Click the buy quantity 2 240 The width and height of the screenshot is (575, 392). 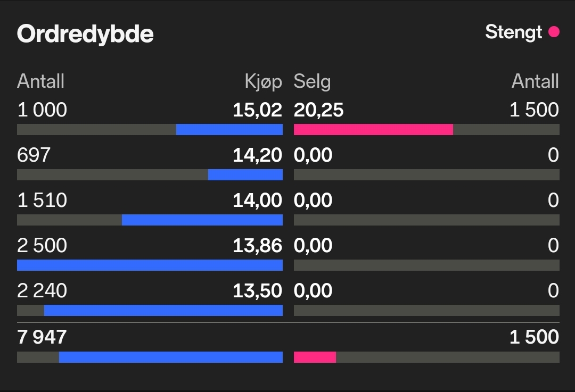click(42, 290)
